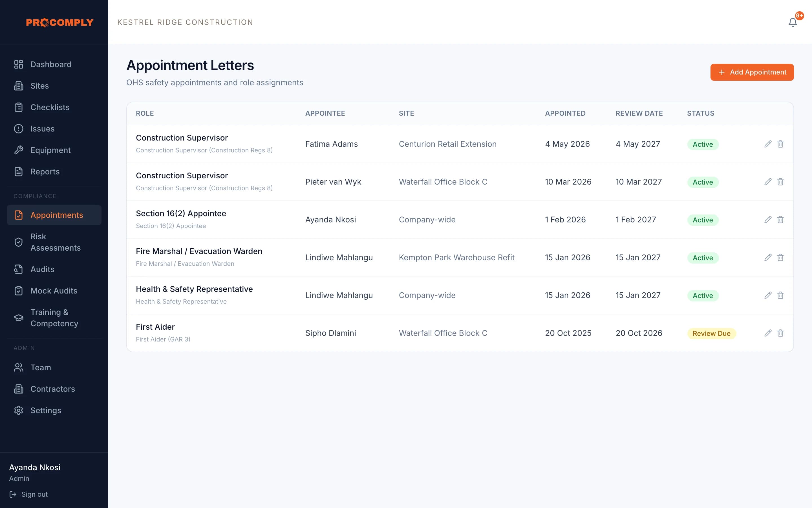The image size is (812, 508).
Task: Delete First Aider appointment trash icon
Action: tap(780, 333)
